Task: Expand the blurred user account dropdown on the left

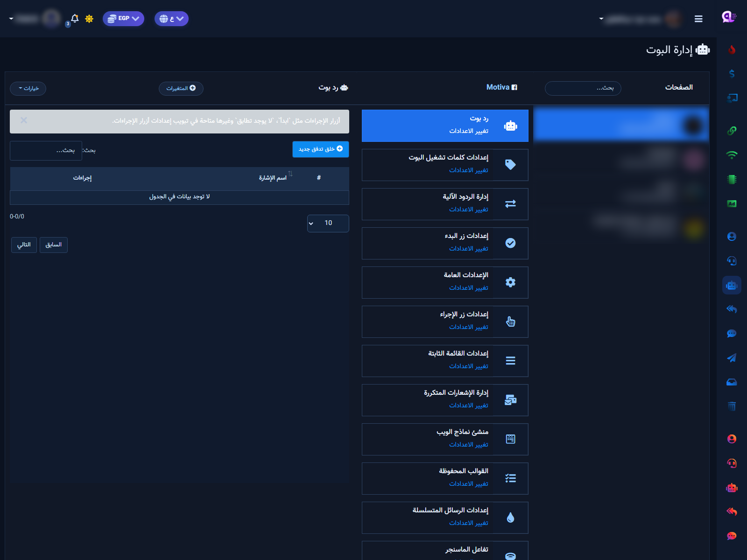Action: pos(35,19)
